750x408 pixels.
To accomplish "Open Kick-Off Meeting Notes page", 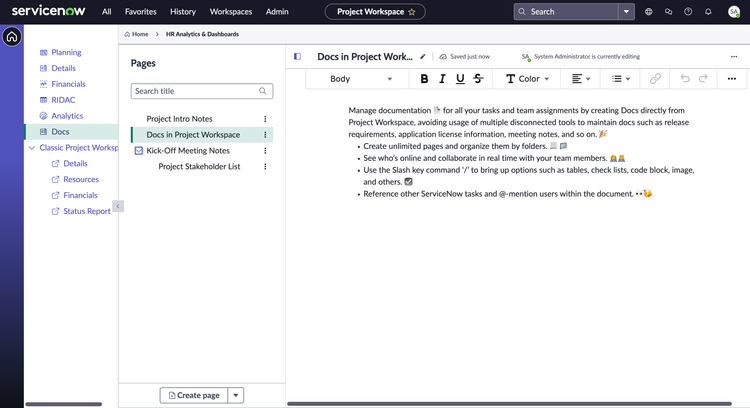I will (188, 151).
